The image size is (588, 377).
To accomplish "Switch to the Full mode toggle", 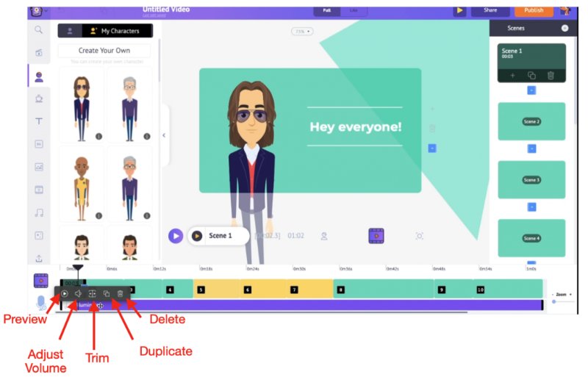I will point(326,11).
